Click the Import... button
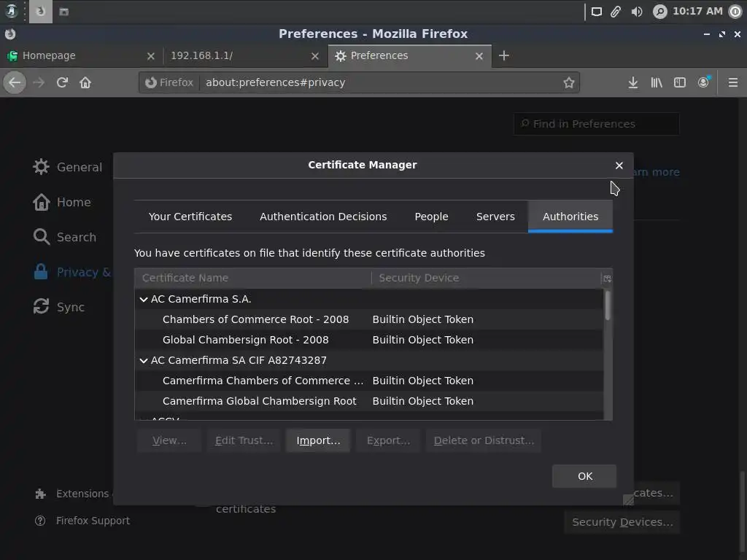Screen dimensions: 747x560 click(318, 440)
